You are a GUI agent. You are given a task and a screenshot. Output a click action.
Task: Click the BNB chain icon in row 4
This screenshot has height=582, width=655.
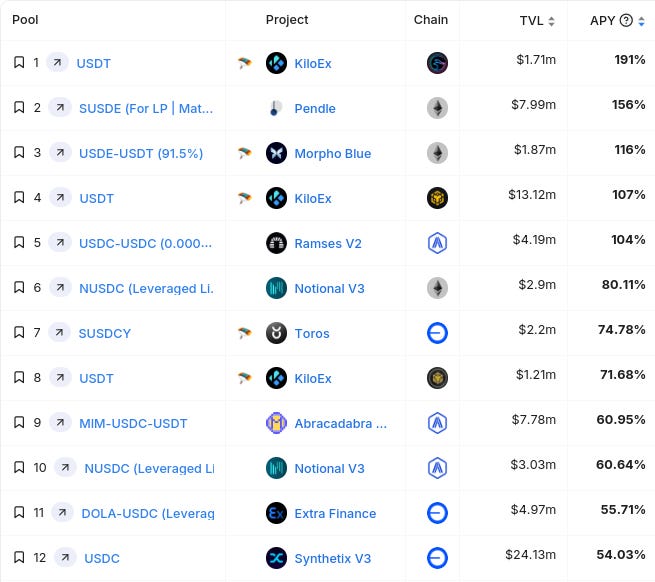click(x=437, y=198)
